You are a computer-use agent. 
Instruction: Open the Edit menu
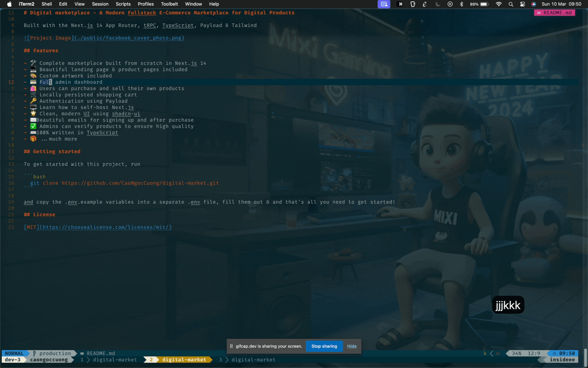point(63,4)
